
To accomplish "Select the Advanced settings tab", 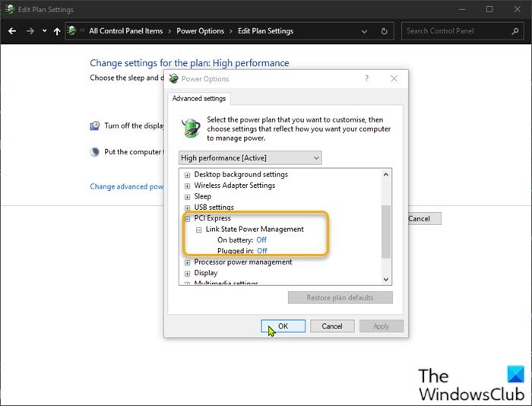I will 199,98.
